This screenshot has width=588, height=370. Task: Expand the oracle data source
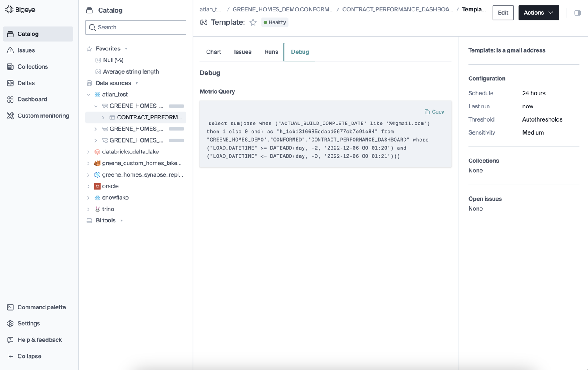89,186
